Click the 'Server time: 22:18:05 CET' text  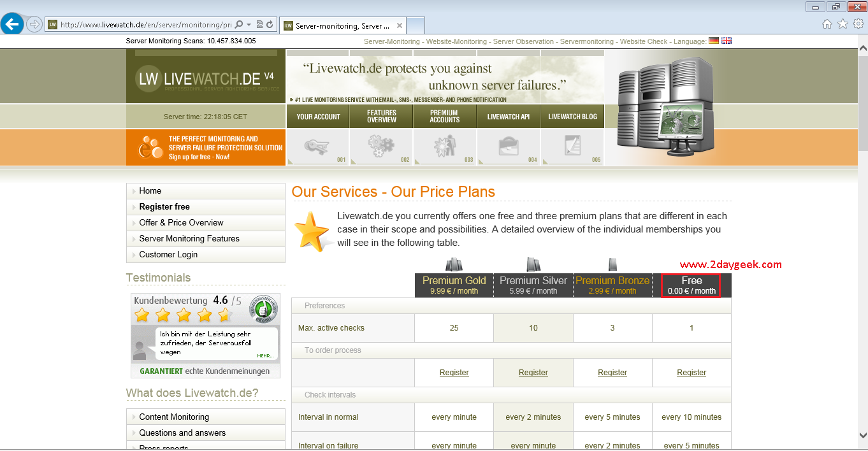[205, 117]
